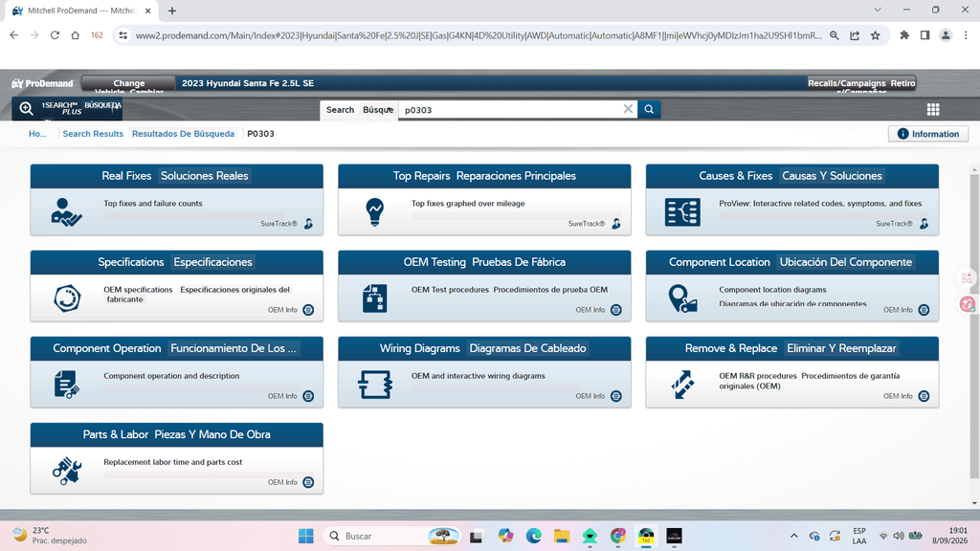980x551 pixels.
Task: Open File Explorer from the taskbar
Action: [562, 536]
